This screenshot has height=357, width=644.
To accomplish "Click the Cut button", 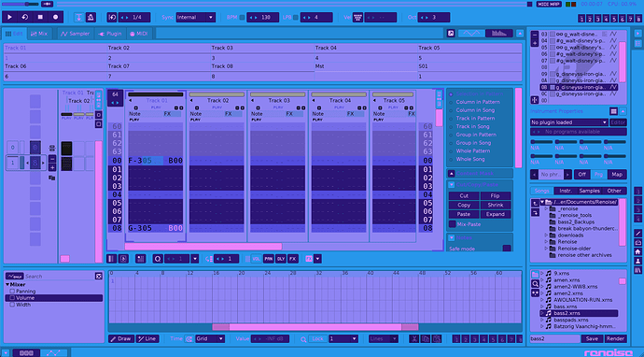I will 464,196.
